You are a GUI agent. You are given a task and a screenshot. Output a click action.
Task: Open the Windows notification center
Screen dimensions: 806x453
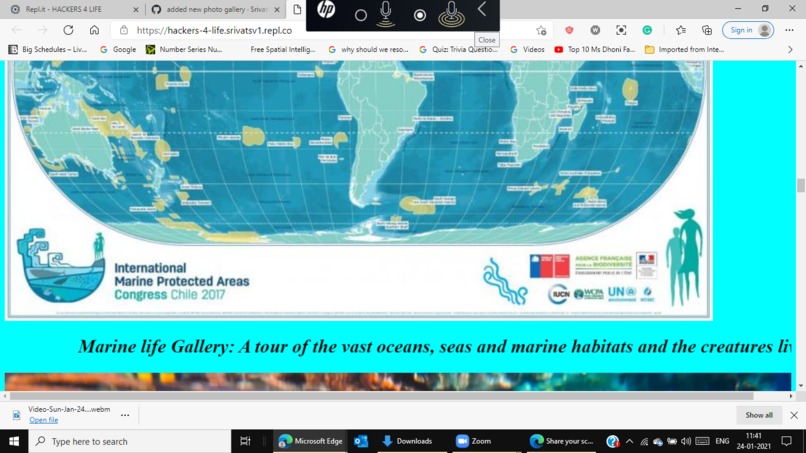[x=786, y=441]
